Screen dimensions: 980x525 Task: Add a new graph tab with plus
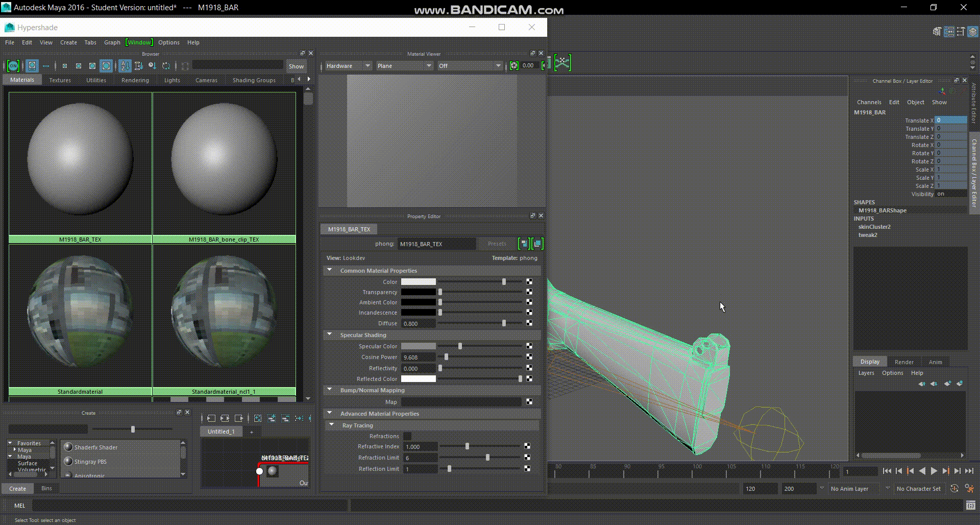point(251,432)
